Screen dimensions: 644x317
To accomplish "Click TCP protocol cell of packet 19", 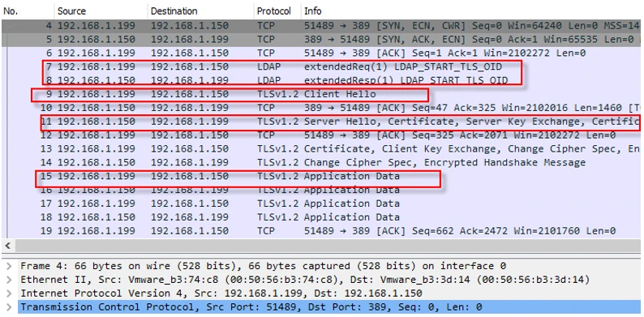I will tap(266, 231).
